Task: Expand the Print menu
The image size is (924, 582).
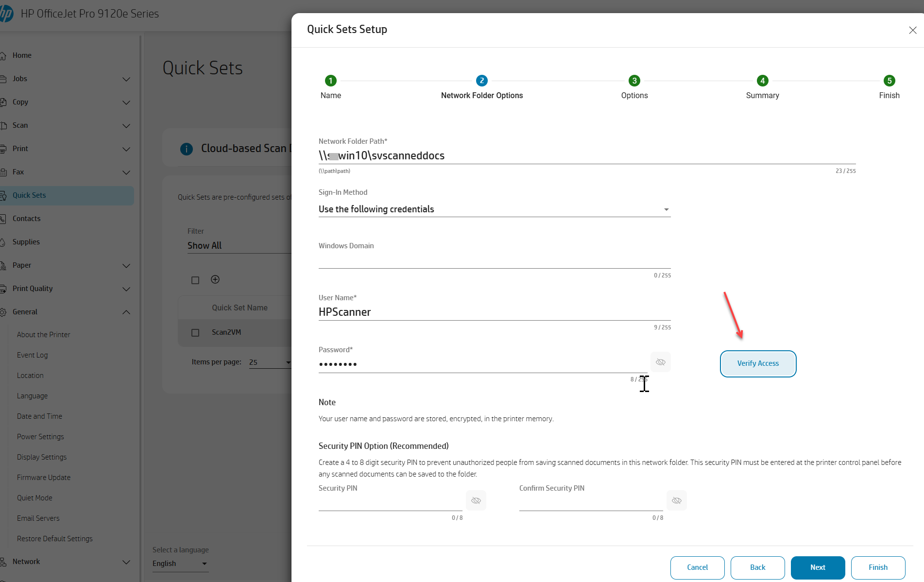Action: tap(126, 149)
